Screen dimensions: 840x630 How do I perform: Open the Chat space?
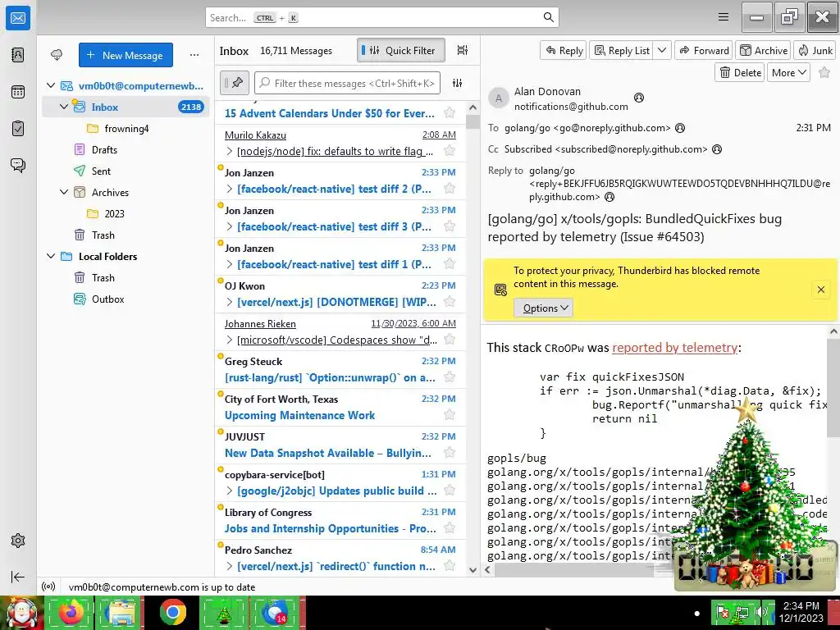click(18, 165)
